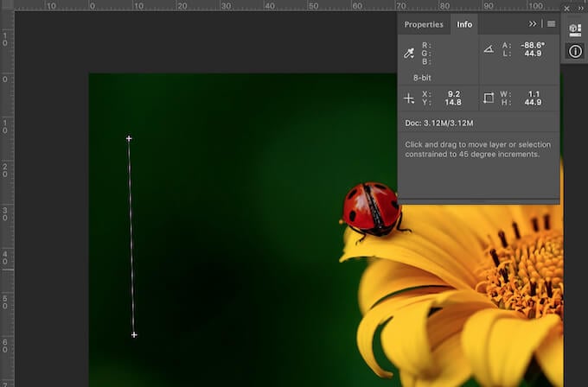
Task: Click the crosshair icon beside X/Y coordinates
Action: coord(409,98)
